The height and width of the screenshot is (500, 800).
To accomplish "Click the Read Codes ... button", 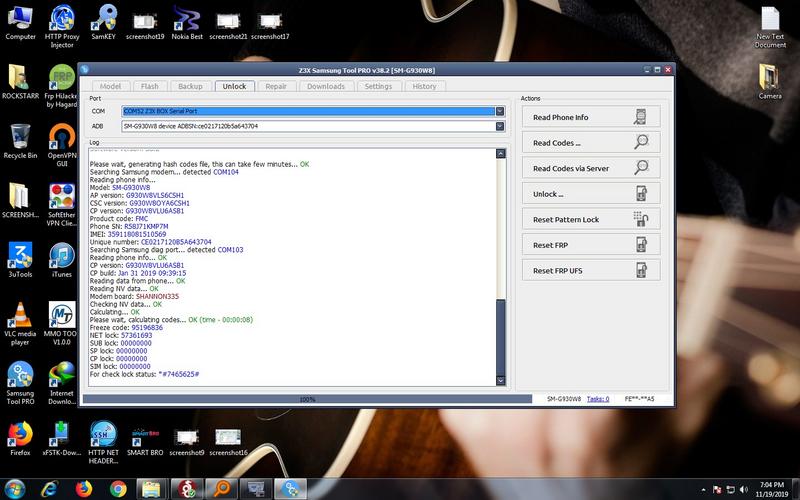I will click(591, 142).
